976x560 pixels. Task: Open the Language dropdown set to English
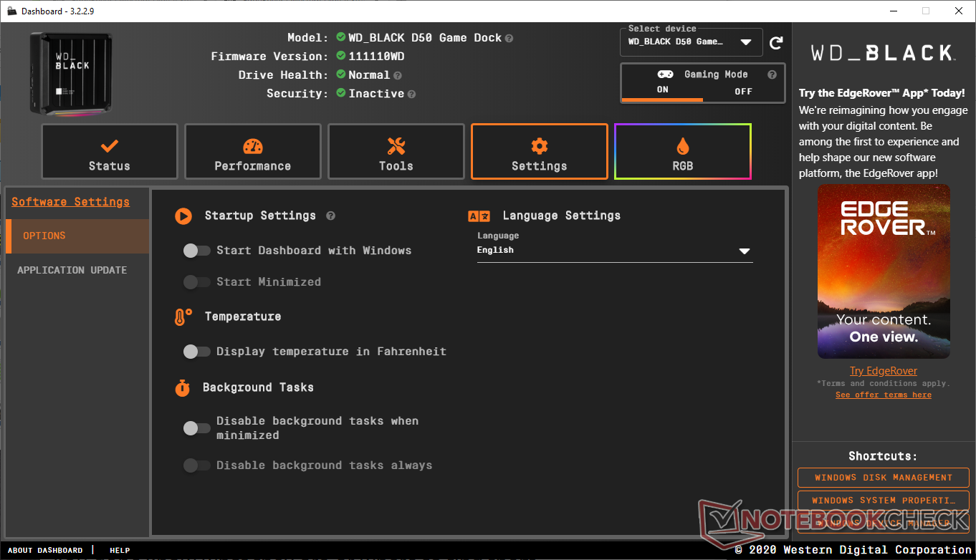615,251
